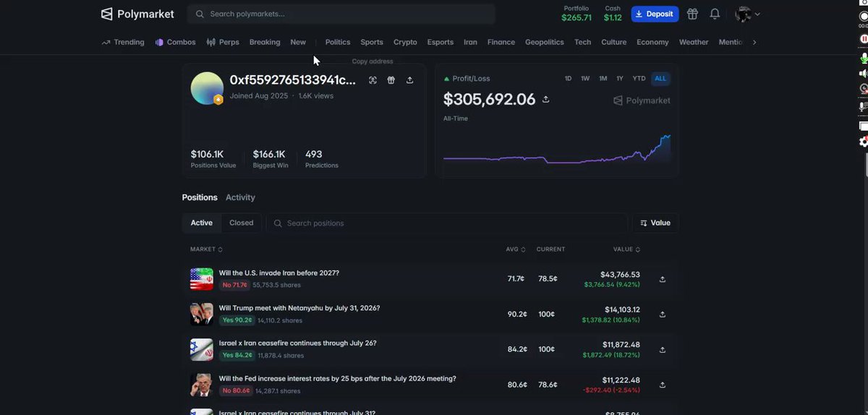The image size is (868, 415).
Task: Open the Portfolio $265.71 balance
Action: pyautogui.click(x=576, y=14)
